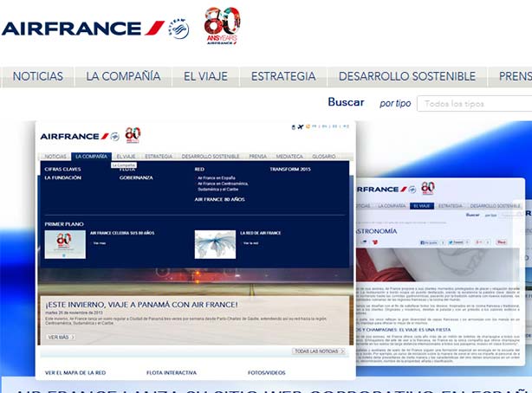Open CIFRAS CLAVES in the preview dropdown

pyautogui.click(x=62, y=169)
